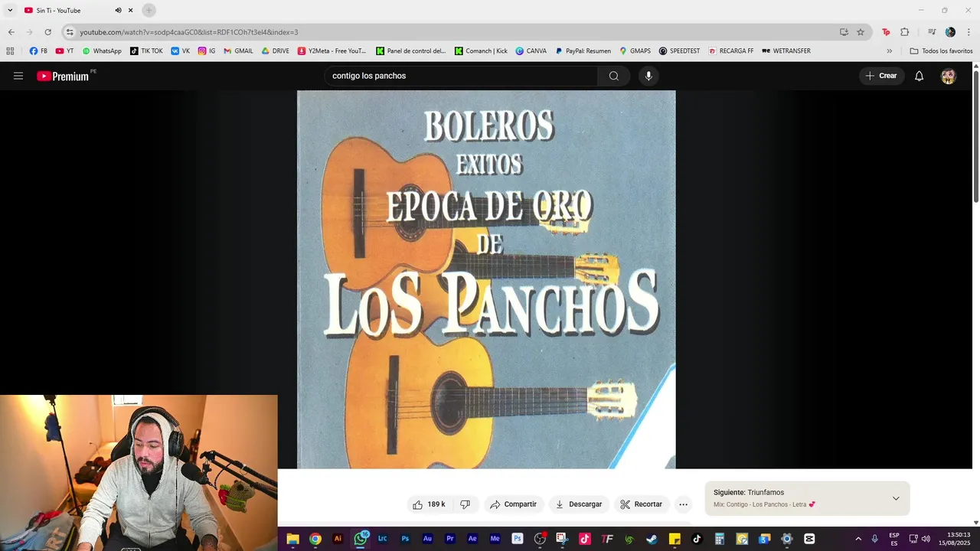
Task: Open the YT bookmark
Action: click(x=65, y=51)
